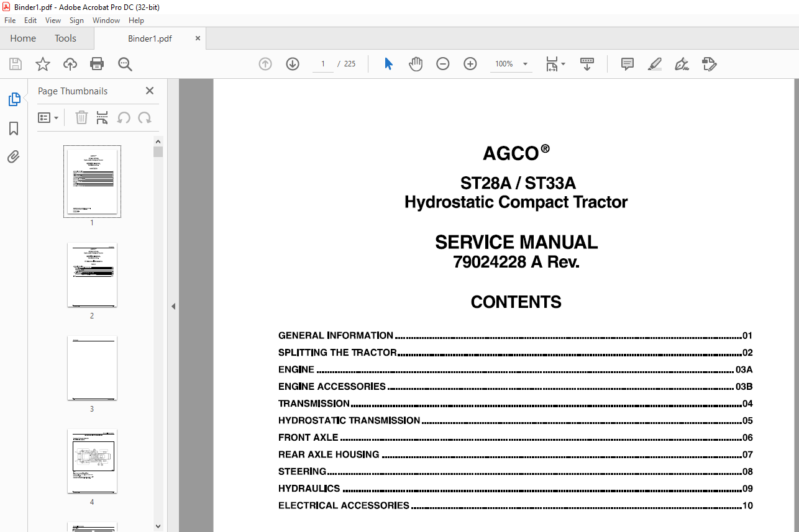Click the scrolling mode download-style icon
The width and height of the screenshot is (799, 532).
pyautogui.click(x=587, y=64)
